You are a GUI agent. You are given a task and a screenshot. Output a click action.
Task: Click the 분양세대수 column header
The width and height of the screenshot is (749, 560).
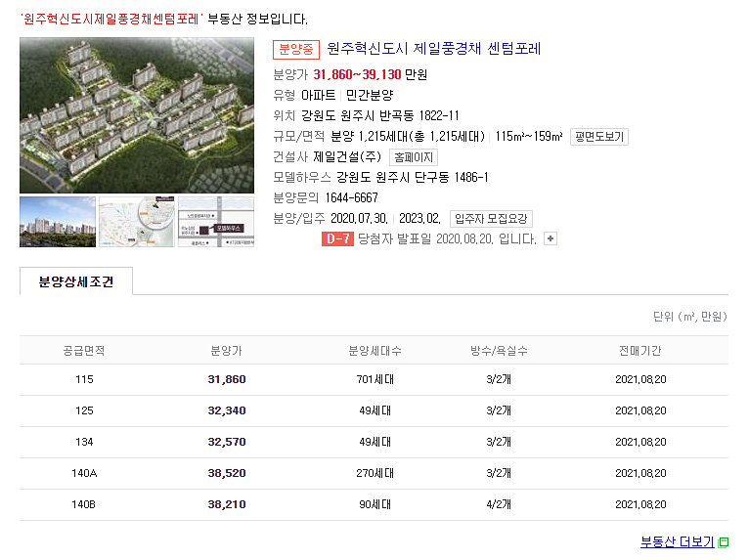pyautogui.click(x=374, y=351)
